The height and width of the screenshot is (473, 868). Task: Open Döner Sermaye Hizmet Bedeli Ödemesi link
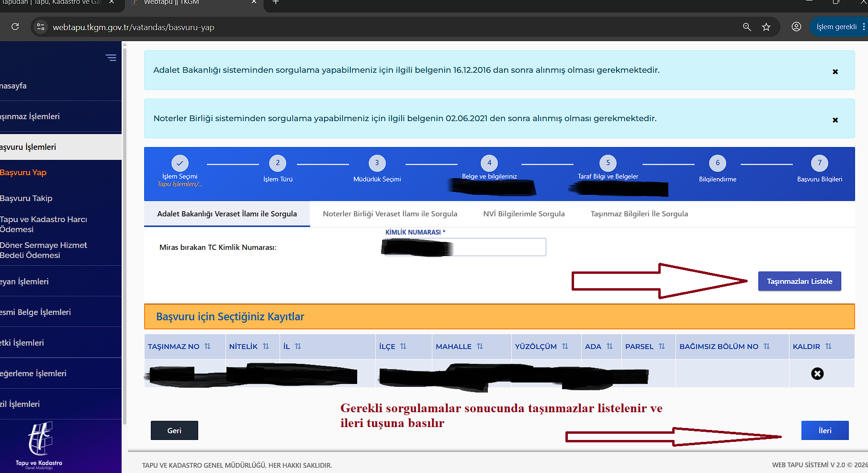coord(44,250)
